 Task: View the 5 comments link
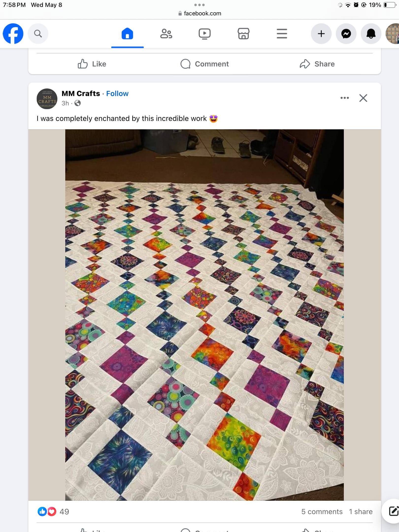[x=322, y=512]
